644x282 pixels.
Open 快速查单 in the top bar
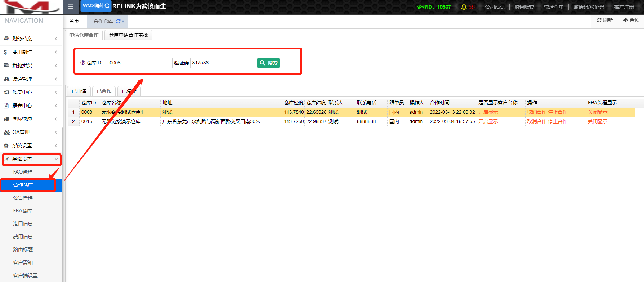(554, 7)
